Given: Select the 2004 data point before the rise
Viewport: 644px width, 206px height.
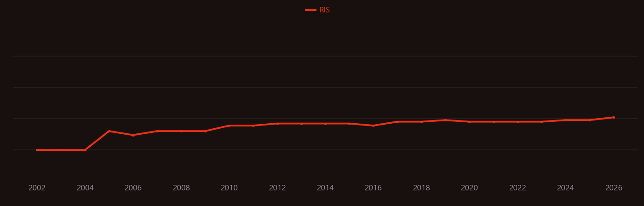Looking at the screenshot, I should click(85, 150).
